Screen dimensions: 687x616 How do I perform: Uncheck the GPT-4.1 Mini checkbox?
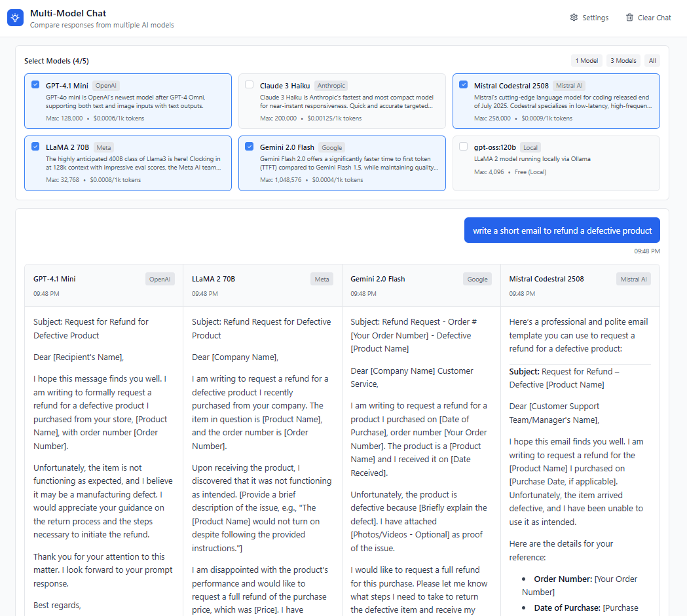(35, 85)
